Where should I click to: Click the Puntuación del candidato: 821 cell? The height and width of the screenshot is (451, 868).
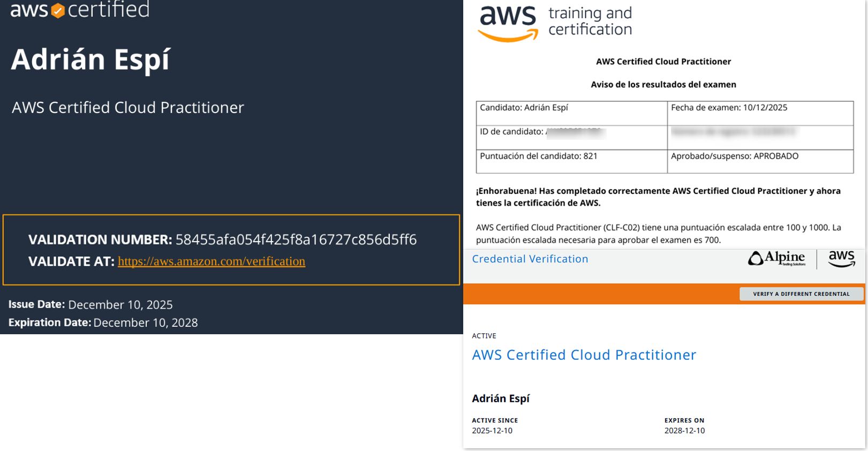pos(571,161)
